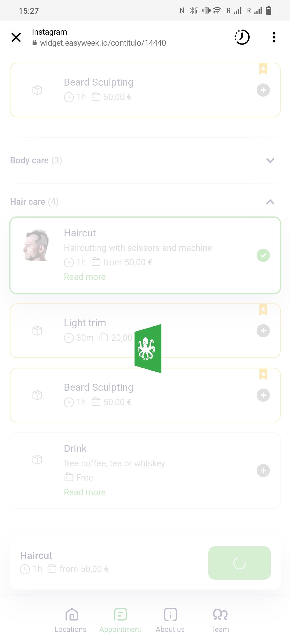Viewport: 290px width, 644px height.
Task: Open the browser history clock icon
Action: [242, 37]
